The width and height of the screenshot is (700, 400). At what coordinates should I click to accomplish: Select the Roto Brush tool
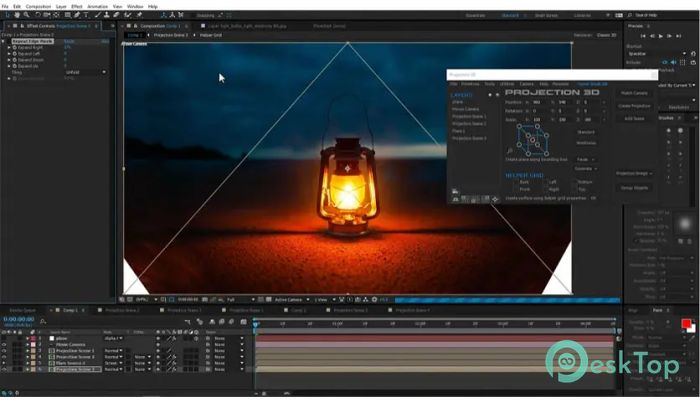128,15
